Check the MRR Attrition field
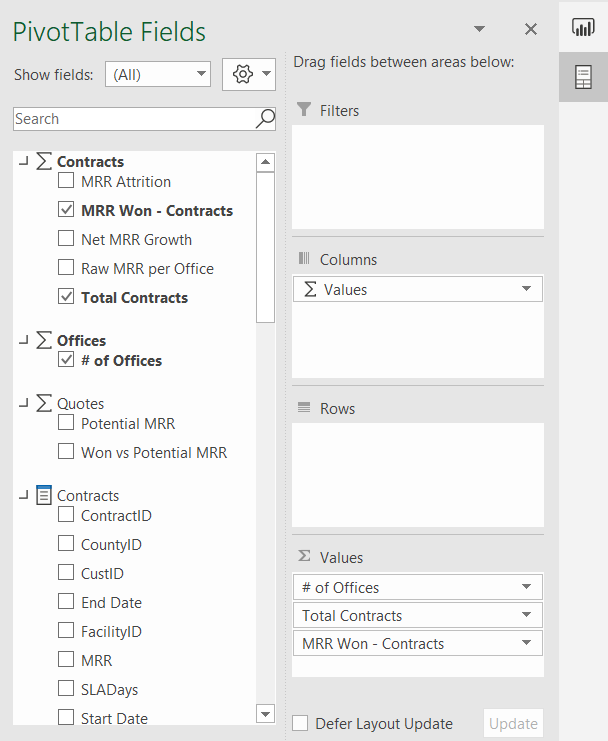Image resolution: width=608 pixels, height=741 pixels. click(x=66, y=181)
